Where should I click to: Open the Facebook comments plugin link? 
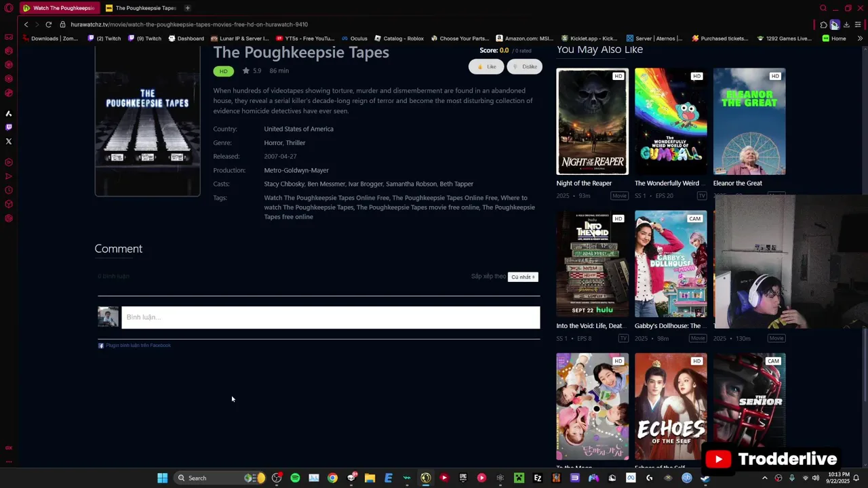(134, 346)
